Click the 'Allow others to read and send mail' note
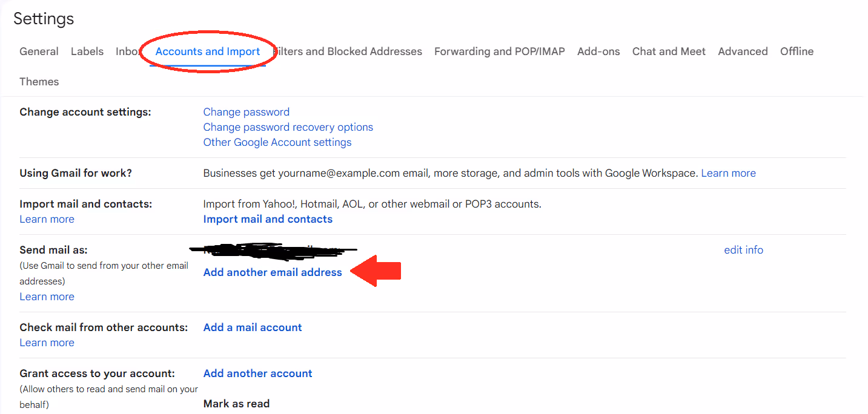Screen dimensions: 868x414 tap(108, 396)
